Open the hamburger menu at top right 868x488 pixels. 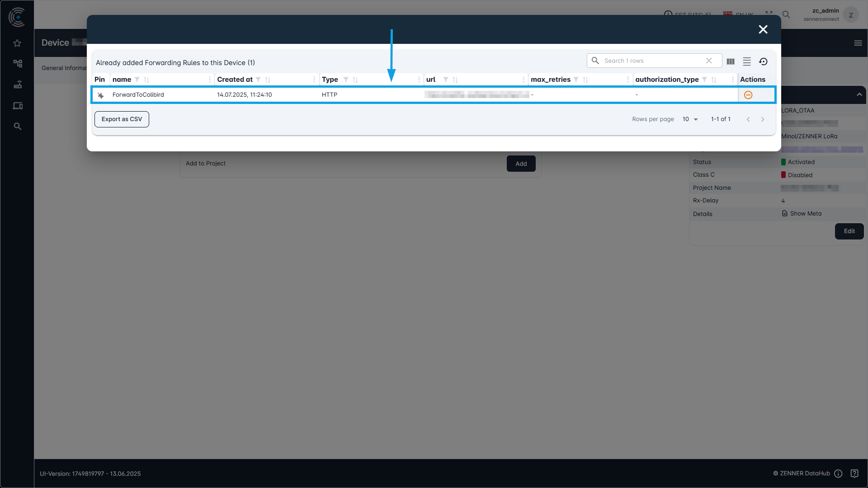pyautogui.click(x=859, y=43)
